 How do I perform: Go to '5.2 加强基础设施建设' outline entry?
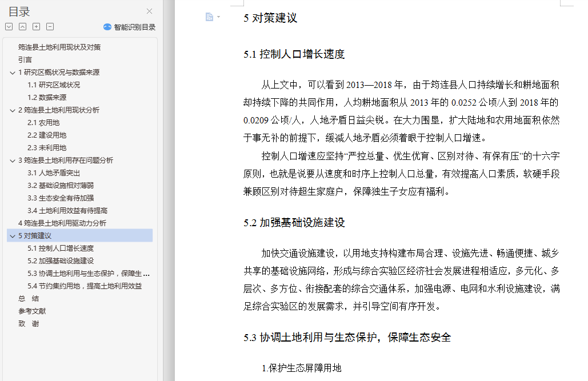(x=61, y=260)
